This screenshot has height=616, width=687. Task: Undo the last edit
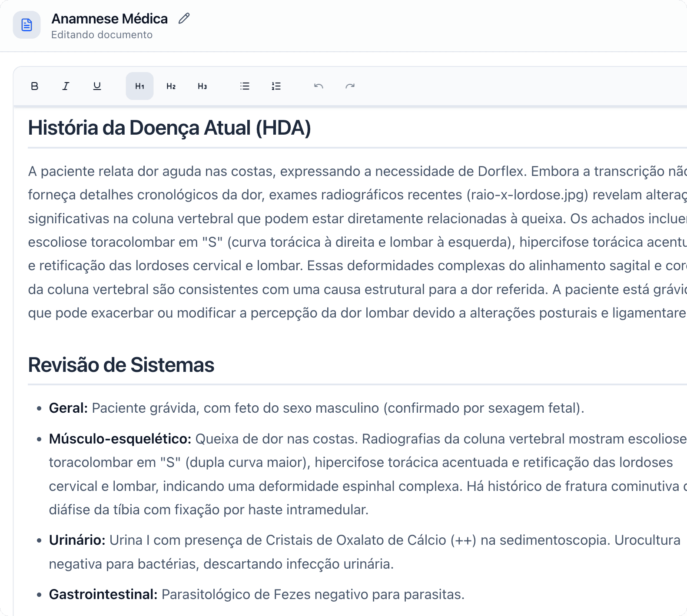[319, 86]
